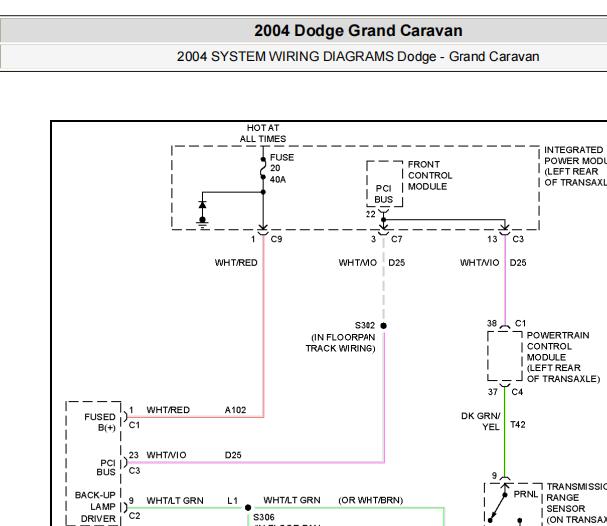The image size is (607, 526).
Task: Click the "PRNL" label in the range sensor
Action: 526,494
